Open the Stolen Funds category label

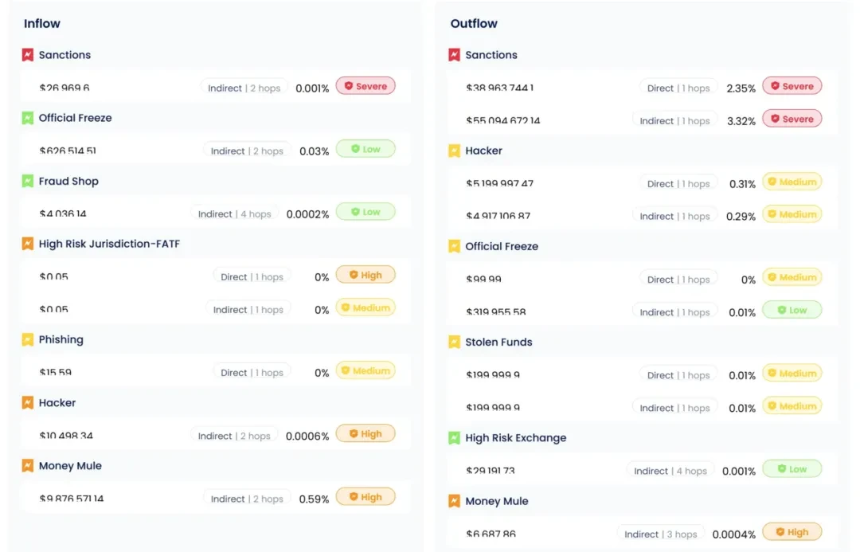pos(499,342)
